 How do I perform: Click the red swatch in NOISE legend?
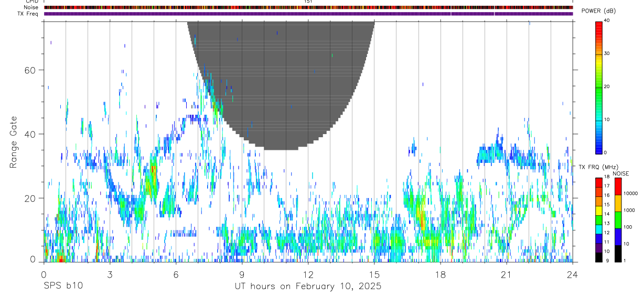coord(618,186)
